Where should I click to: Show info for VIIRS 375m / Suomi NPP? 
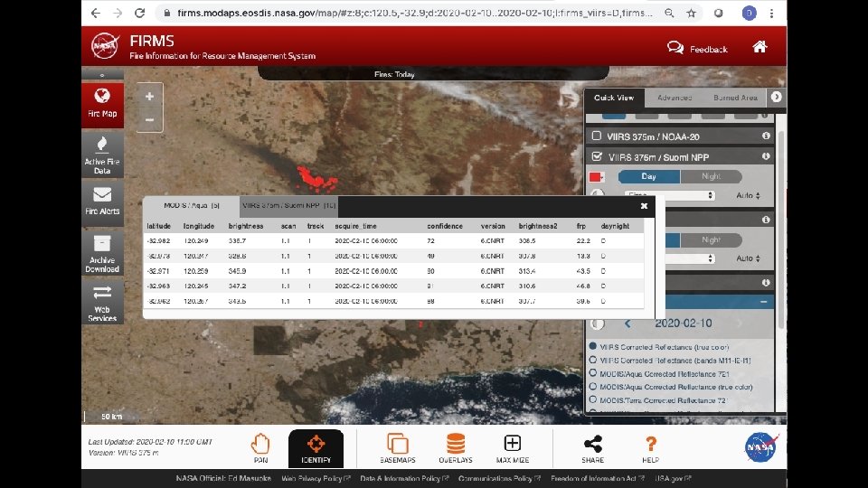pos(766,156)
